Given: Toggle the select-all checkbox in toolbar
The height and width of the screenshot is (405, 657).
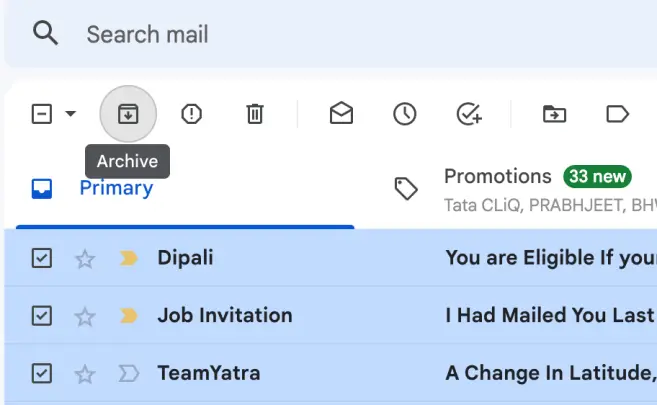Looking at the screenshot, I should [42, 114].
